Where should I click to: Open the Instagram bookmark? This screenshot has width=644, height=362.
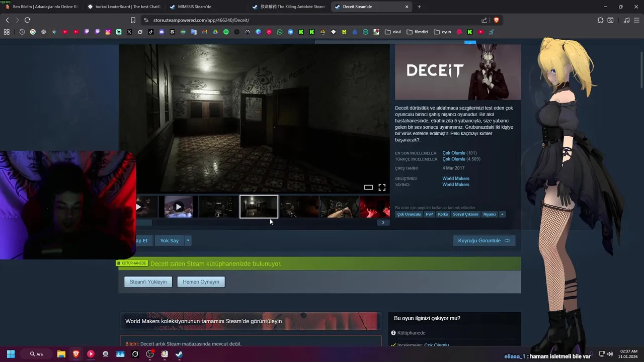pos(108,32)
